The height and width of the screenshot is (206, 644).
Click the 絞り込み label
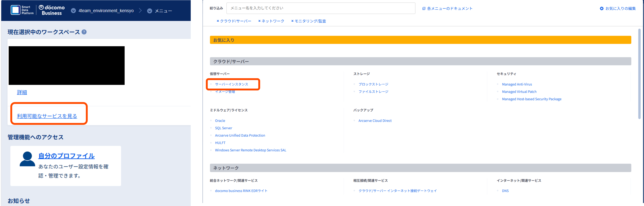point(216,8)
